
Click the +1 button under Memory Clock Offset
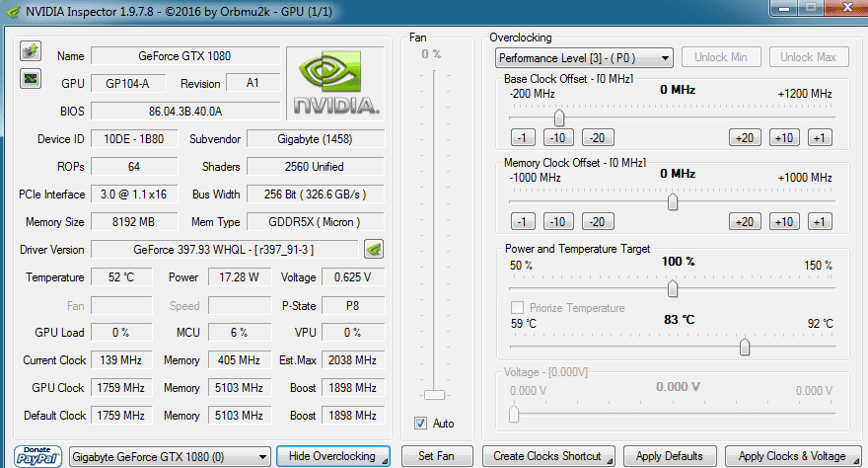[820, 222]
